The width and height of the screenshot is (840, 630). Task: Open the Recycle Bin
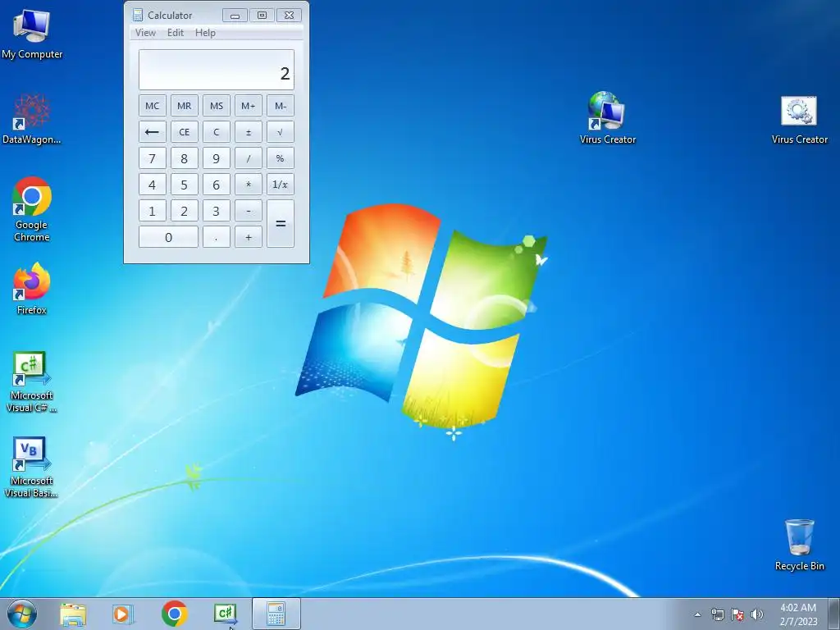click(799, 545)
